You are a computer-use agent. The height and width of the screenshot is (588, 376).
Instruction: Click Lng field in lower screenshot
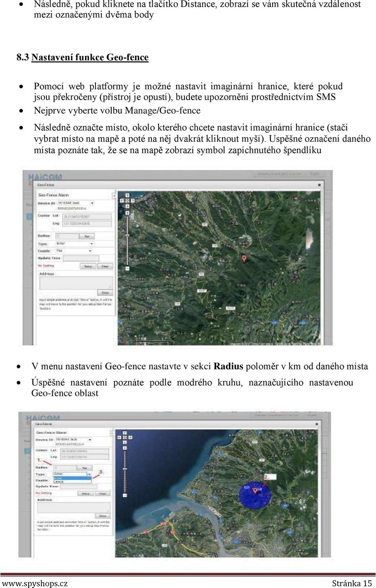pyautogui.click(x=85, y=457)
